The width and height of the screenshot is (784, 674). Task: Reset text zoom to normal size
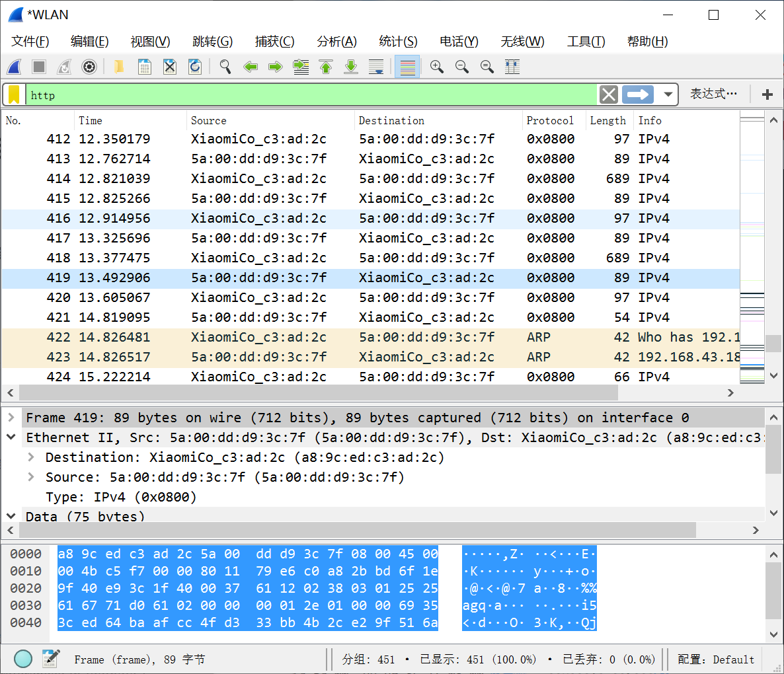487,67
